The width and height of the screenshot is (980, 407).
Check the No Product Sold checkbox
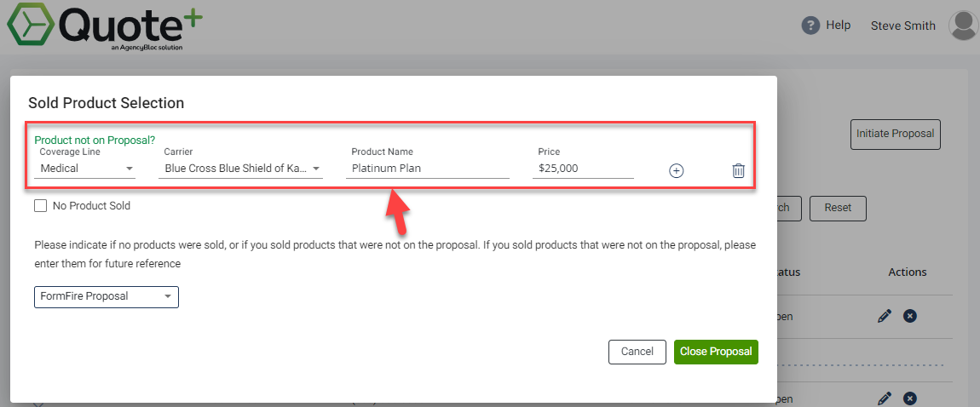41,205
